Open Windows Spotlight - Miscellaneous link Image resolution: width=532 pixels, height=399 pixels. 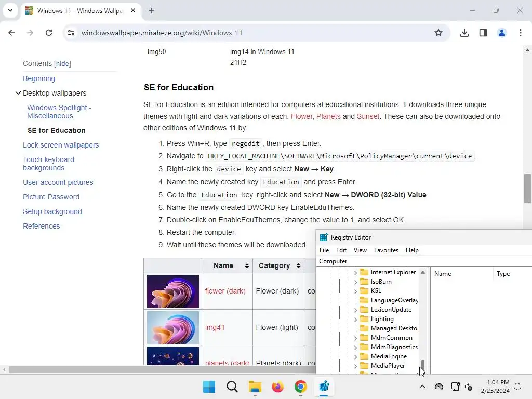(59, 112)
